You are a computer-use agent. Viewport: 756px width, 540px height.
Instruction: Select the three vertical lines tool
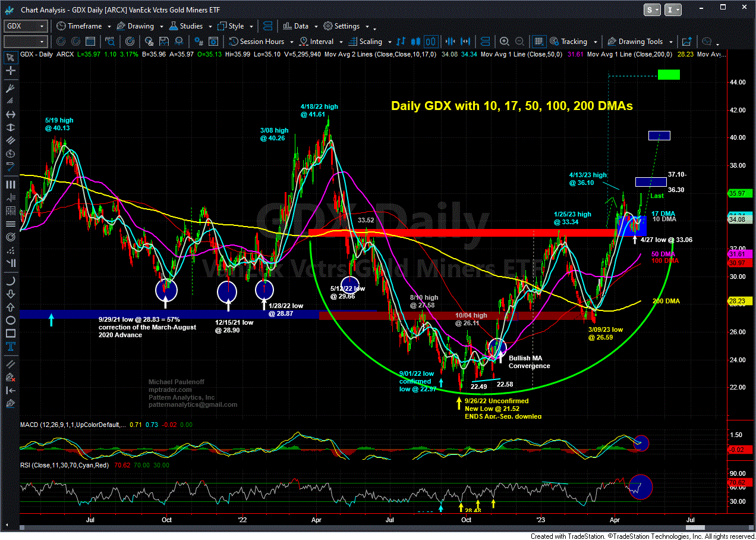coord(11,184)
